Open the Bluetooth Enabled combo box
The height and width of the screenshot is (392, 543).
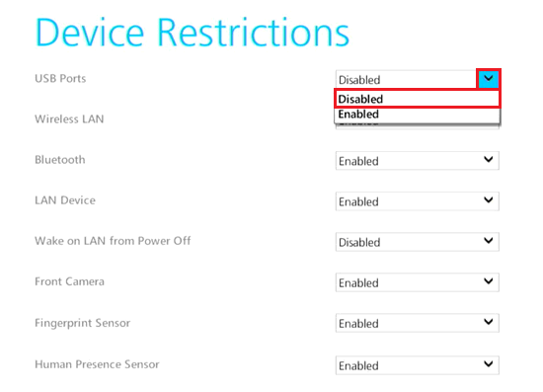pyautogui.click(x=418, y=160)
